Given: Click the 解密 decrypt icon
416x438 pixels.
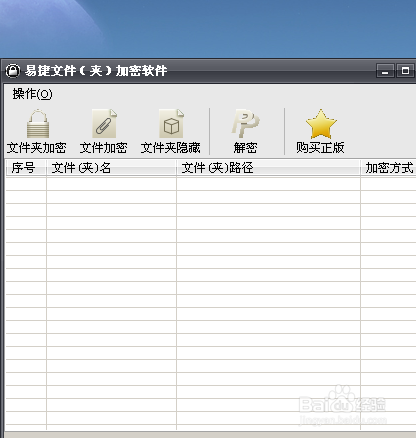Looking at the screenshot, I should (246, 123).
